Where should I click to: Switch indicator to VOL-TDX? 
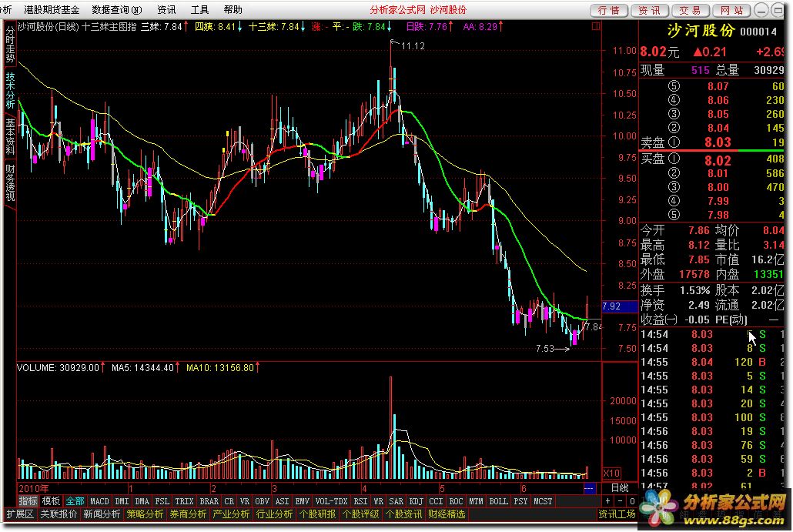[x=332, y=501]
